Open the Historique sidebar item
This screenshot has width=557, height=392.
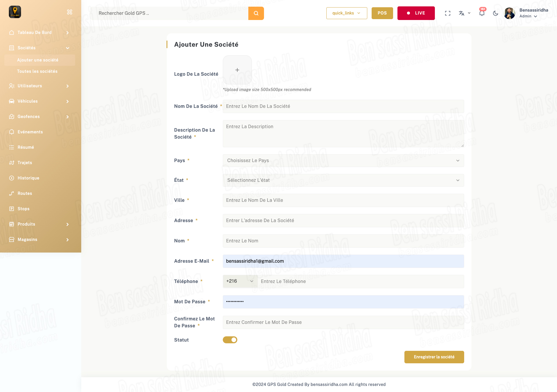[x=28, y=178]
